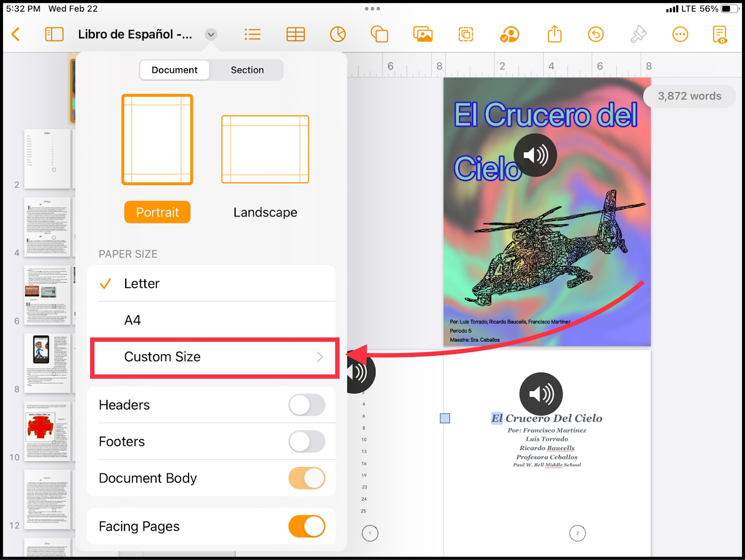The width and height of the screenshot is (745, 560).
Task: Tap the Por: Francisco Martínez author line
Action: point(547,430)
